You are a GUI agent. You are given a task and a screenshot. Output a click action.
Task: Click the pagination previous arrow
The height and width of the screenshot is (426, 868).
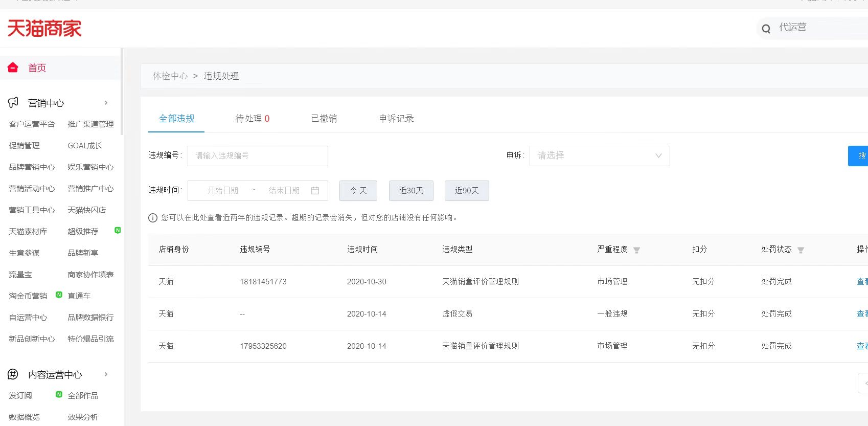click(x=864, y=383)
